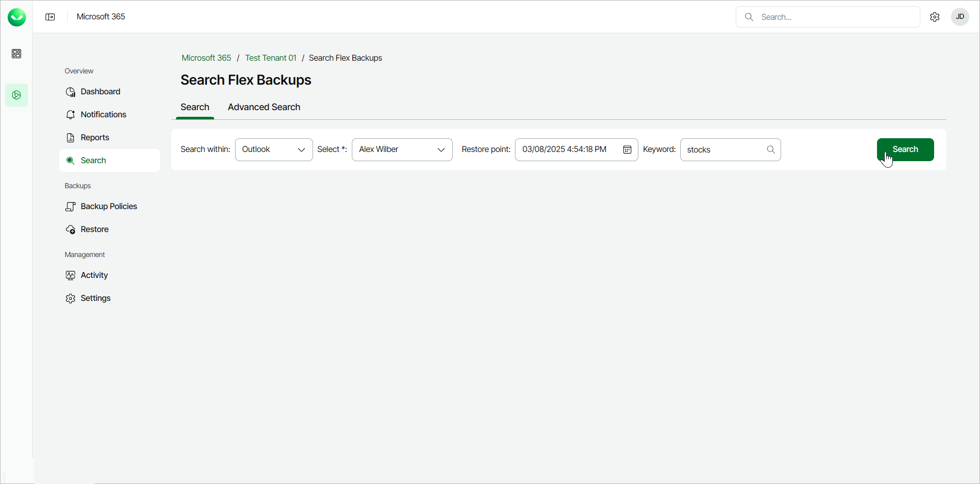This screenshot has height=484, width=980.
Task: Click the green app logo icon
Action: [x=17, y=17]
